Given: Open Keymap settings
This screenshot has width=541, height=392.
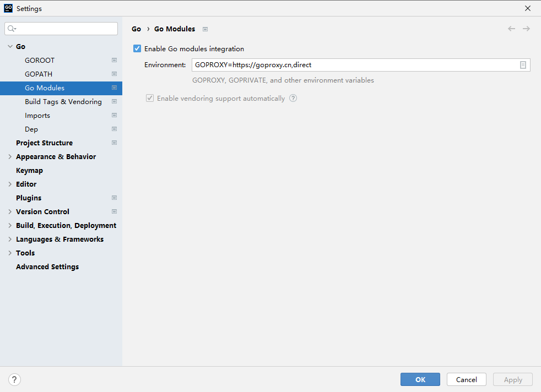Looking at the screenshot, I should (61, 171).
